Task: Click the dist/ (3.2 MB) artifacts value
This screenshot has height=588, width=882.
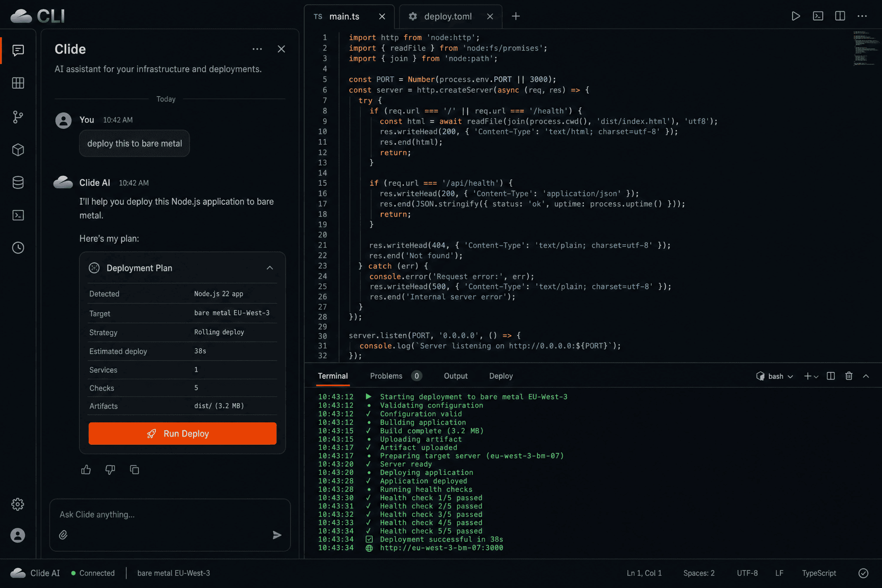Action: click(x=219, y=406)
